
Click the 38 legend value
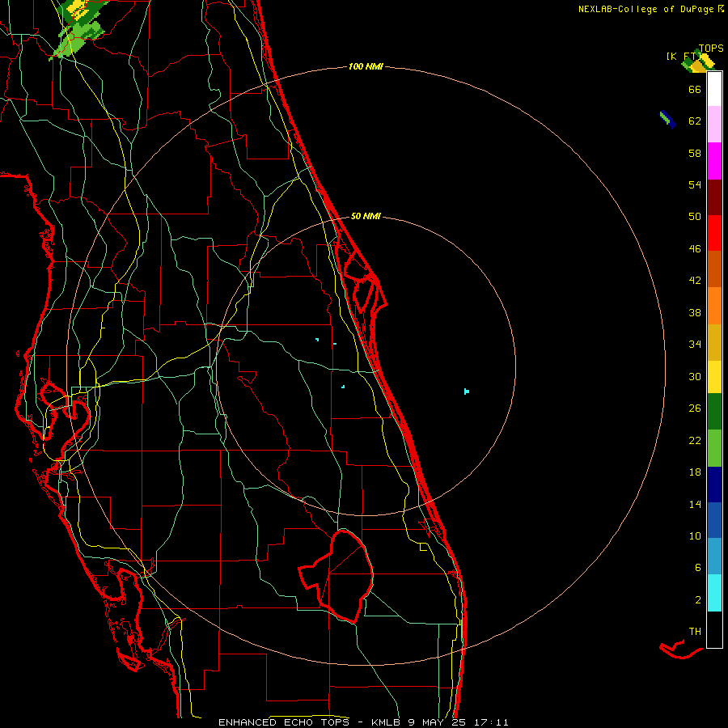point(695,313)
